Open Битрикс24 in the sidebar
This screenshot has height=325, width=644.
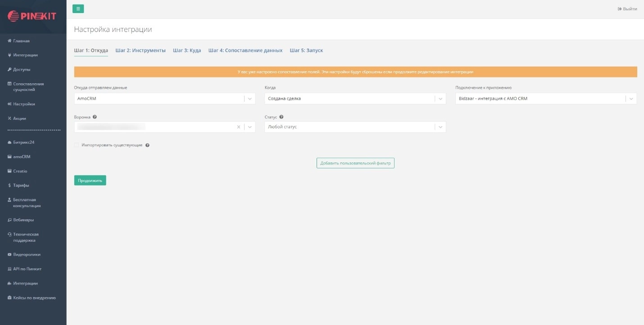click(23, 142)
